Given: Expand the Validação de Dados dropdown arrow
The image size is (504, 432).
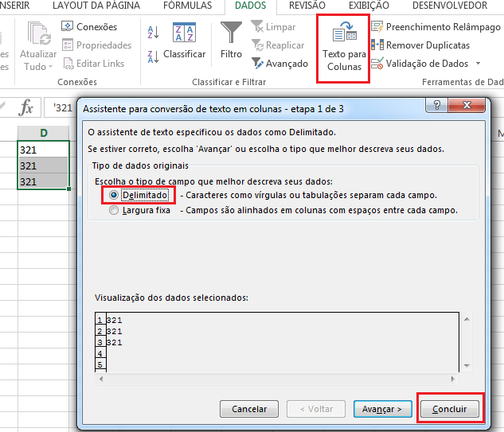Looking at the screenshot, I should [x=478, y=64].
